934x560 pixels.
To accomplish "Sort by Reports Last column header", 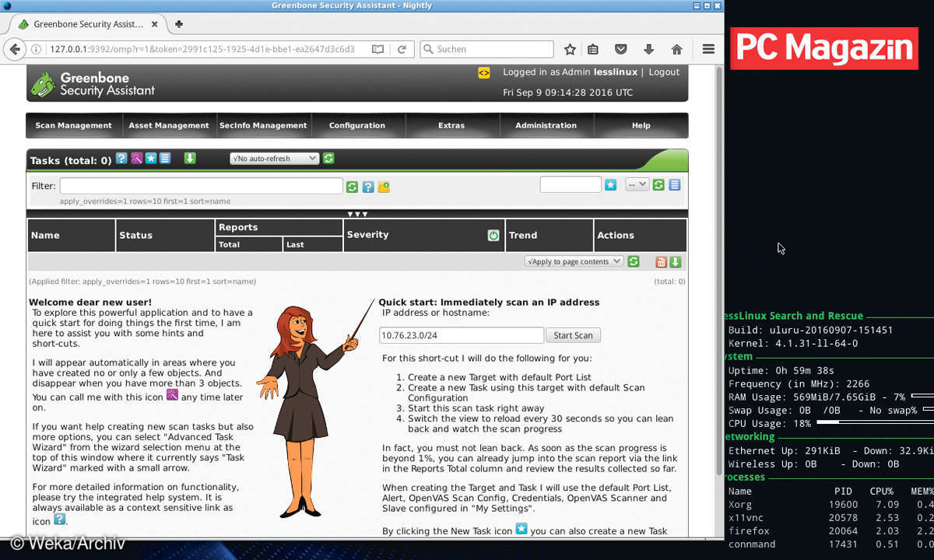I will [x=295, y=244].
